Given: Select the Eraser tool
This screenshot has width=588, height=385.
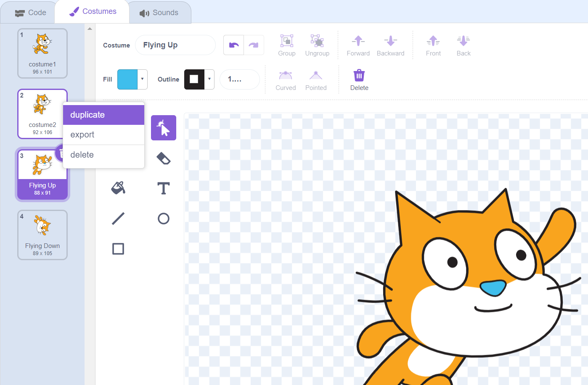Looking at the screenshot, I should [x=164, y=158].
